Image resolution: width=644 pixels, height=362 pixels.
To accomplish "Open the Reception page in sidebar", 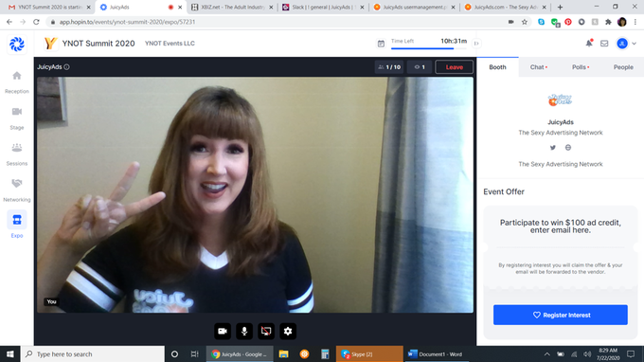I will tap(17, 82).
